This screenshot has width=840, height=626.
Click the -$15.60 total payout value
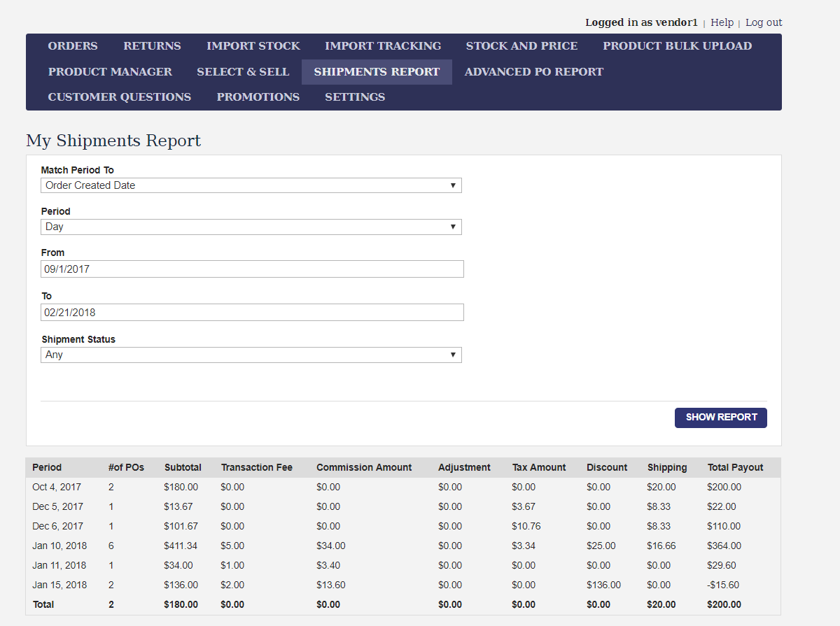(x=723, y=585)
